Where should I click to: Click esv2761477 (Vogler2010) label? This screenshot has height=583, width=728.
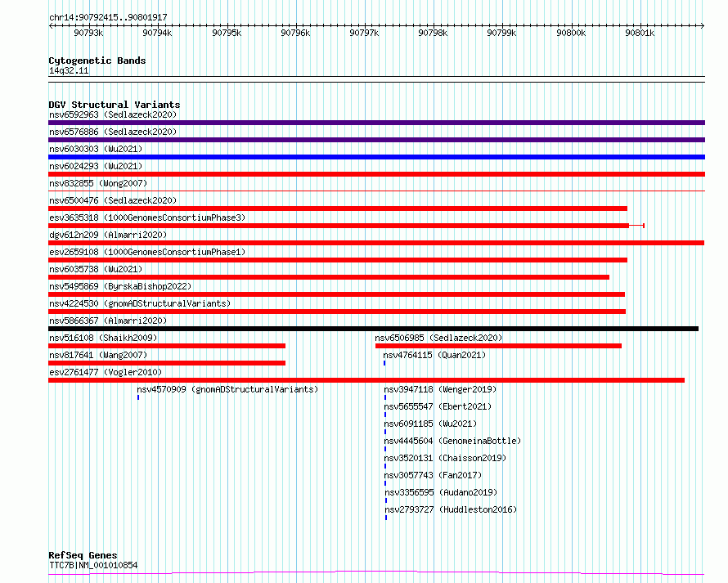tap(106, 372)
